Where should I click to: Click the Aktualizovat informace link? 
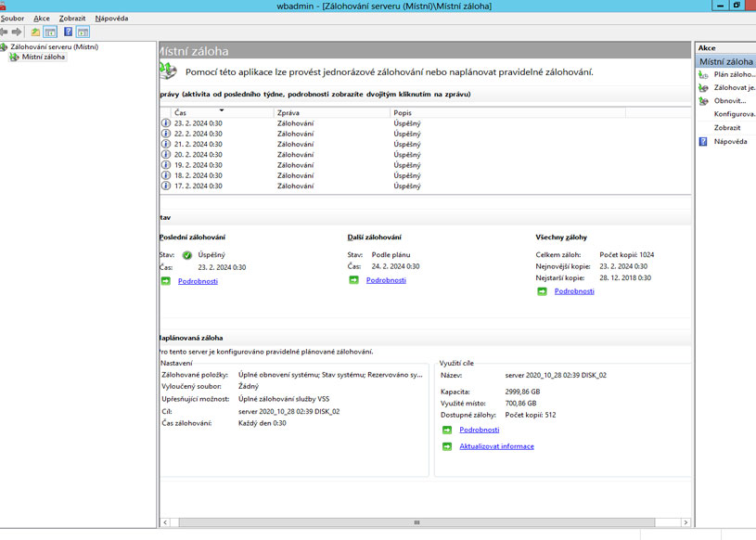pyautogui.click(x=496, y=446)
